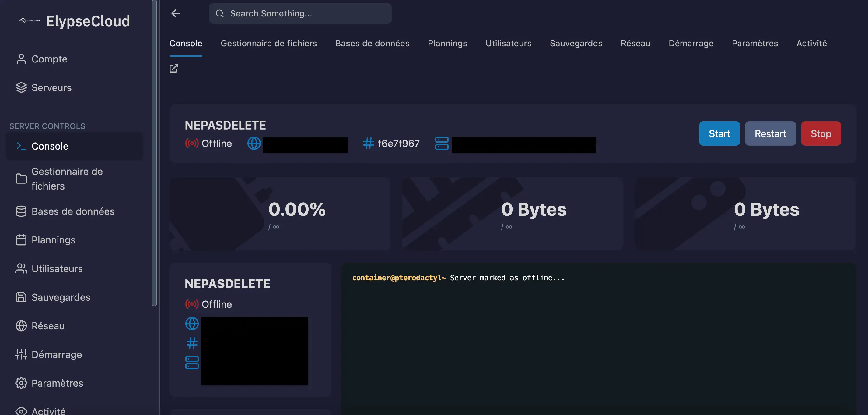Stop the NEPASDELETE server
The width and height of the screenshot is (868, 415).
[x=821, y=133]
